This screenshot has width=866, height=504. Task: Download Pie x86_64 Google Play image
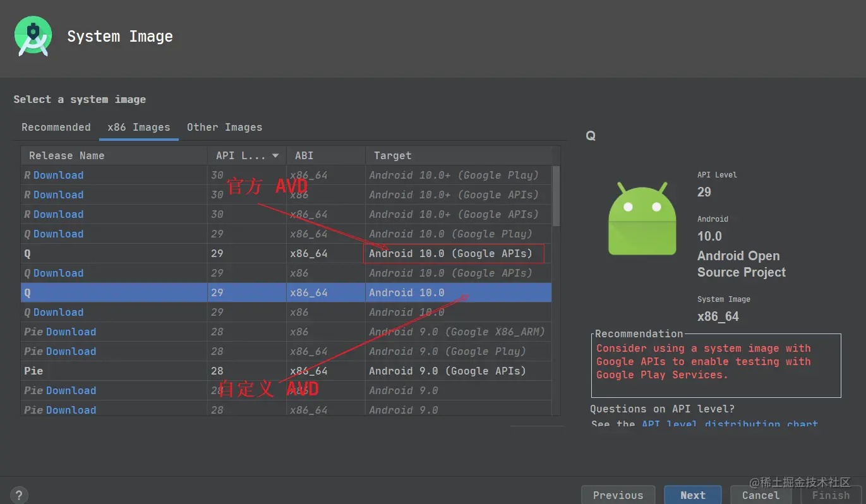pos(71,351)
